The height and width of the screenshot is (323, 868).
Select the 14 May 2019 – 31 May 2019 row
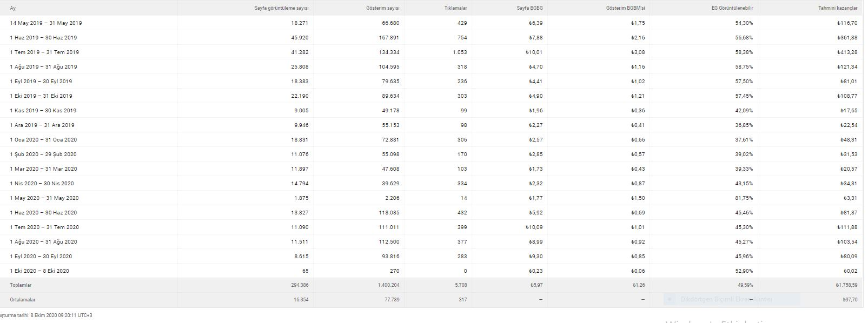[433, 23]
